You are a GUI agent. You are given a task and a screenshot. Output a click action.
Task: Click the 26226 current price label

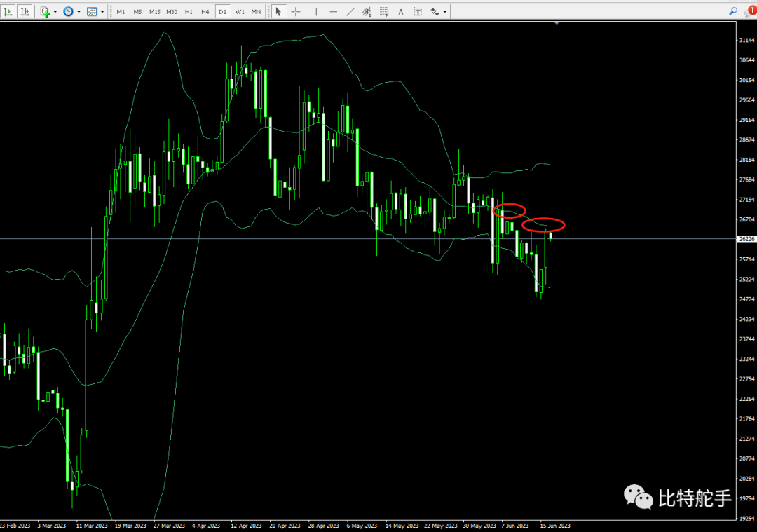(746, 239)
